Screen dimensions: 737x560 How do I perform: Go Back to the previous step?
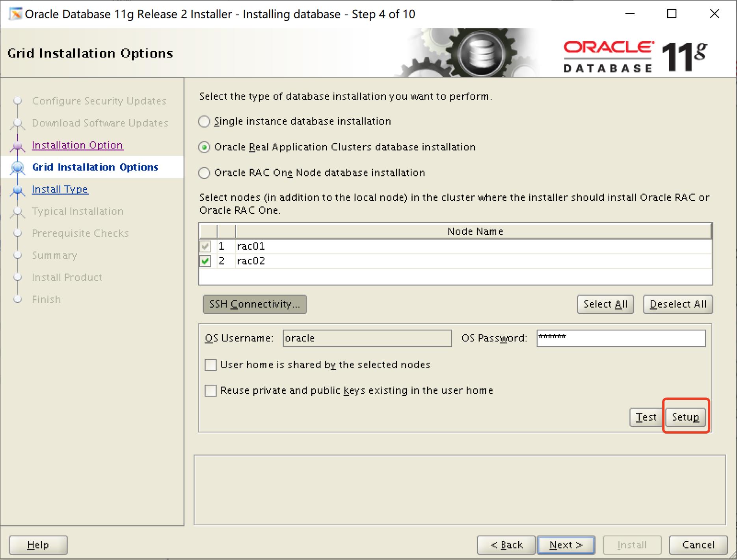506,545
